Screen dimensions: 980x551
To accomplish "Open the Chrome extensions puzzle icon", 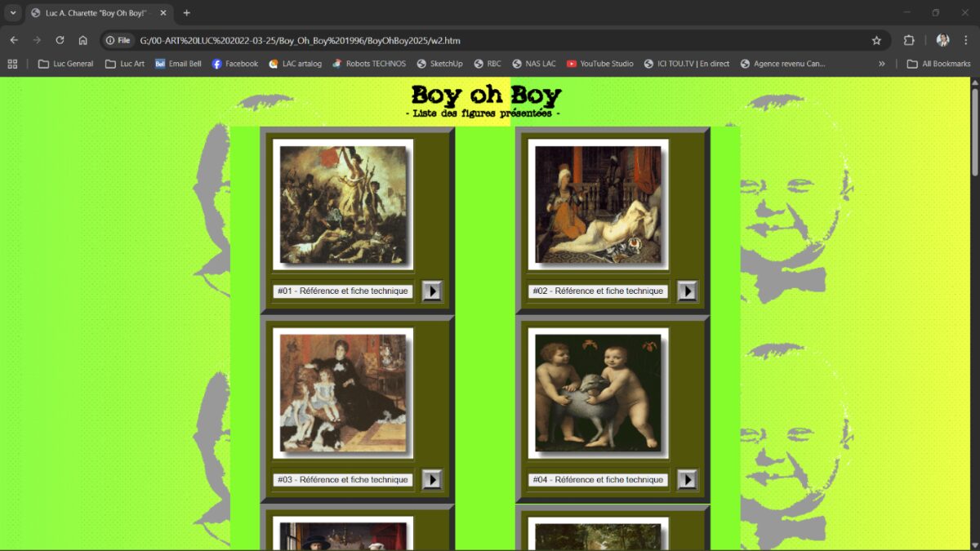I will click(x=909, y=40).
